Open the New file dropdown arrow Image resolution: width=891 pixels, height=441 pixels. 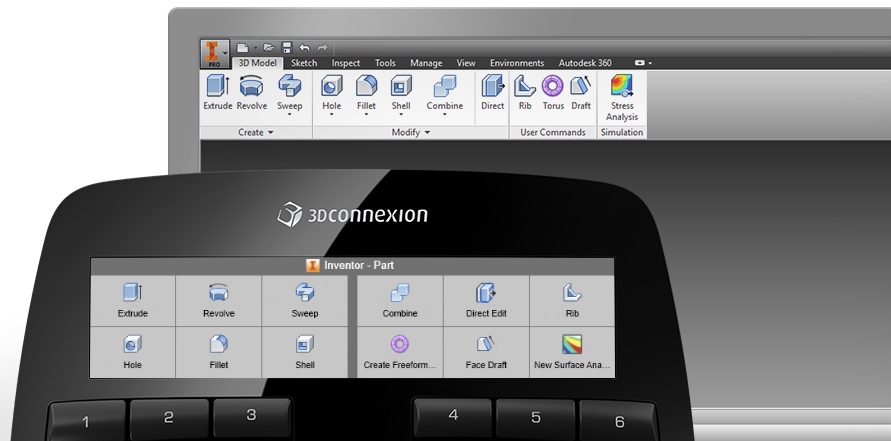[255, 48]
